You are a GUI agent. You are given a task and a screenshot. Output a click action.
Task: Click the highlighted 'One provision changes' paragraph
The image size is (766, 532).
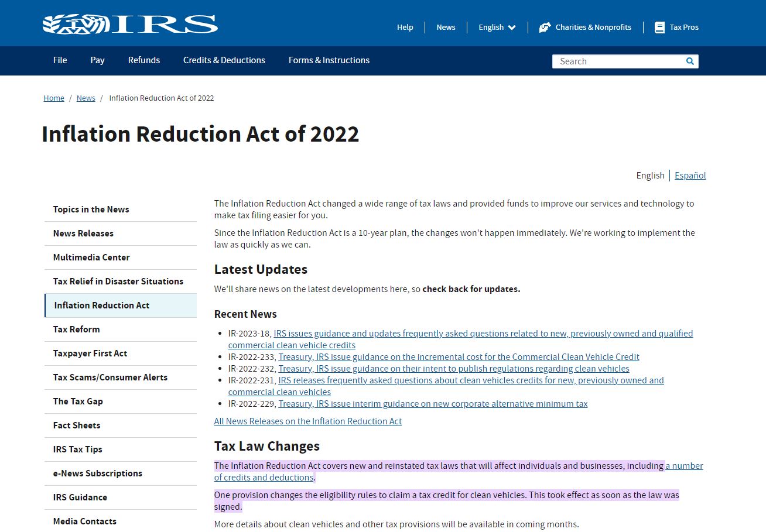click(447, 501)
